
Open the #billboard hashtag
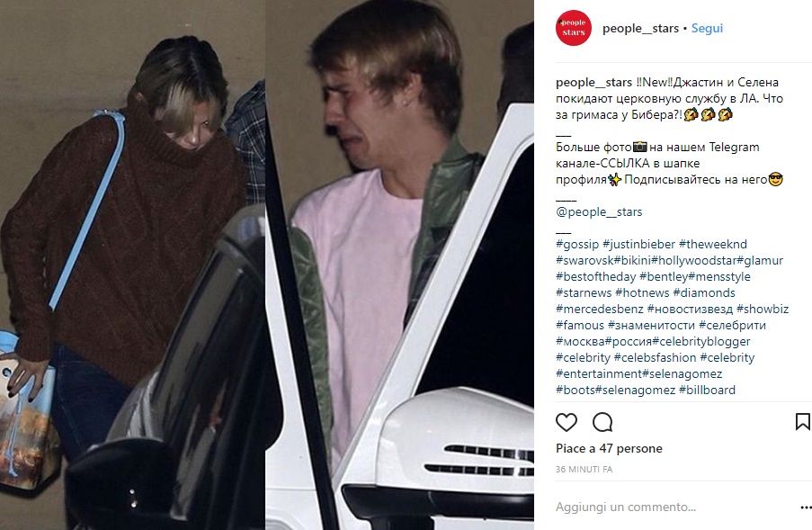pos(707,391)
